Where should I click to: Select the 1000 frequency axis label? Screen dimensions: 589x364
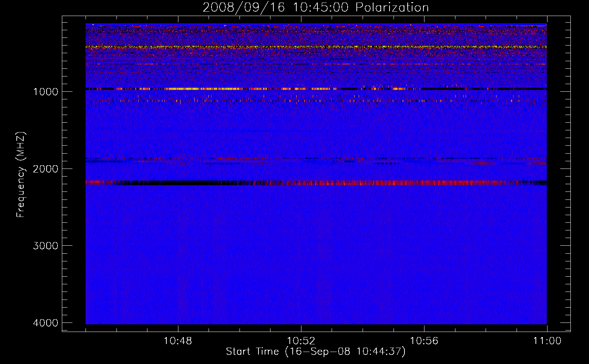tap(46, 92)
